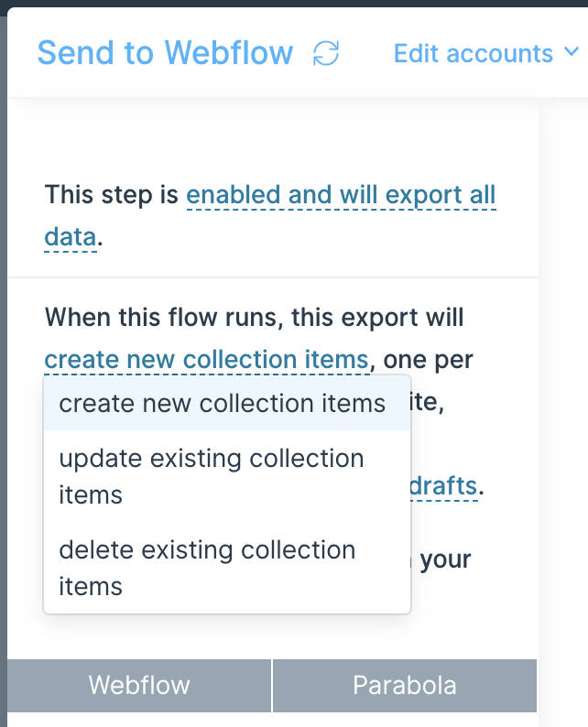Click the Parabola column header
The height and width of the screenshot is (727, 588).
(405, 685)
